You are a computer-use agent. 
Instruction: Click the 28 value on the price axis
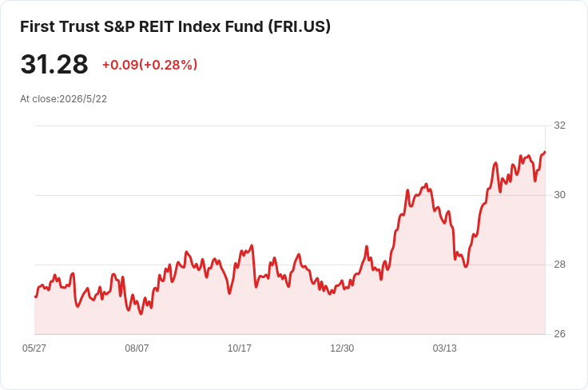pyautogui.click(x=559, y=265)
